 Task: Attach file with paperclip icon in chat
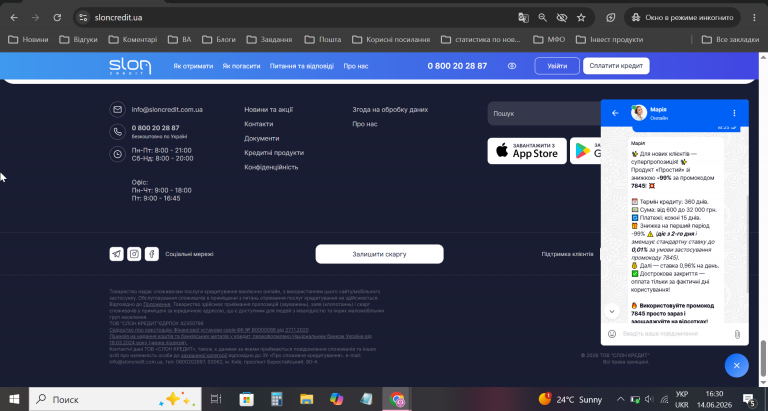[737, 334]
